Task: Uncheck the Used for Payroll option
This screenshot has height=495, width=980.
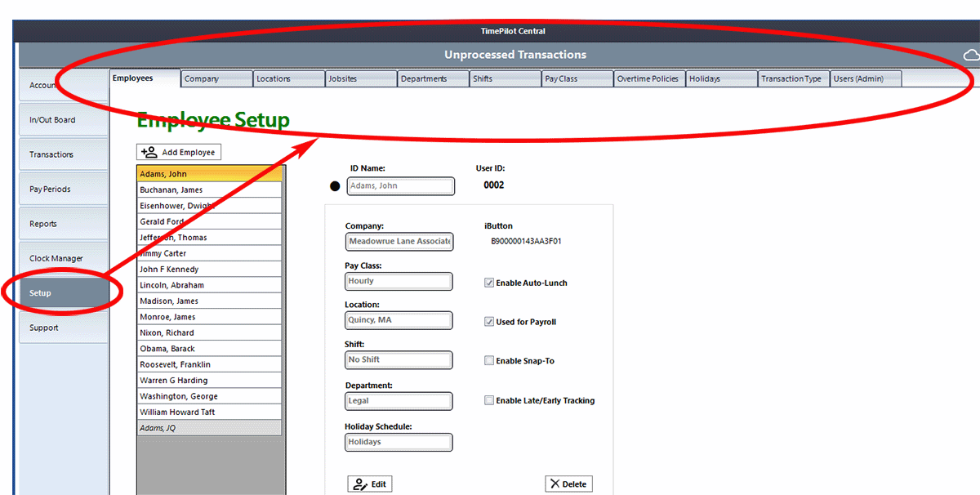Action: 488,321
